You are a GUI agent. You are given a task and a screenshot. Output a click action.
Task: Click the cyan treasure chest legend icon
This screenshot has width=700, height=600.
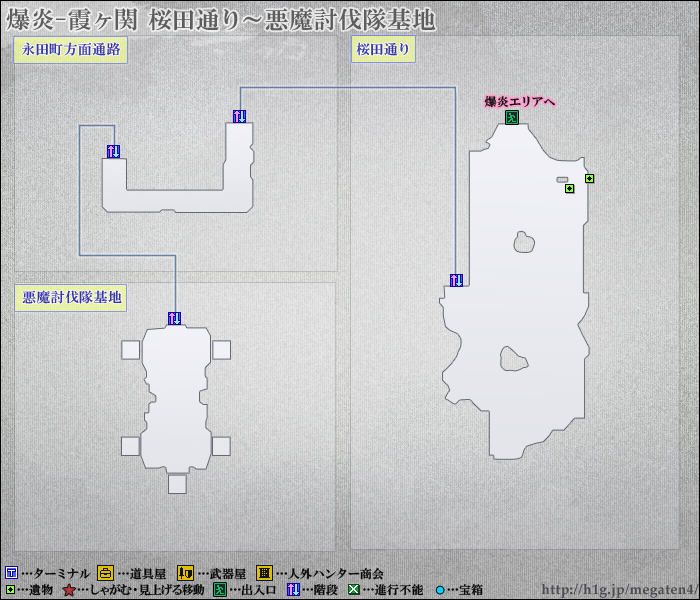pos(439,590)
